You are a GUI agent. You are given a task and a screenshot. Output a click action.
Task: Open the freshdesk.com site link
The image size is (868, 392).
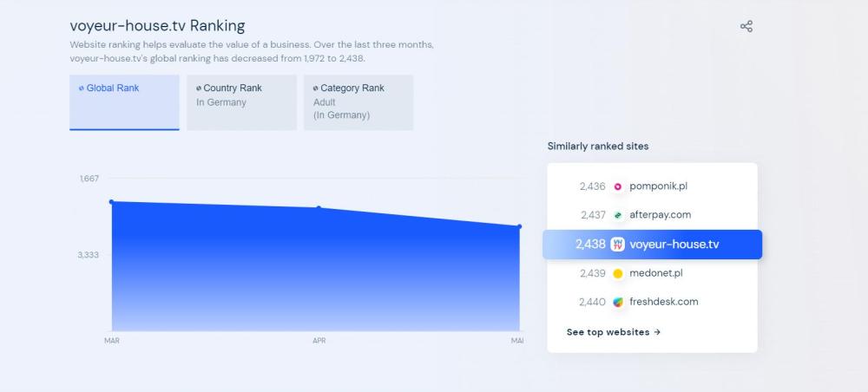point(663,302)
